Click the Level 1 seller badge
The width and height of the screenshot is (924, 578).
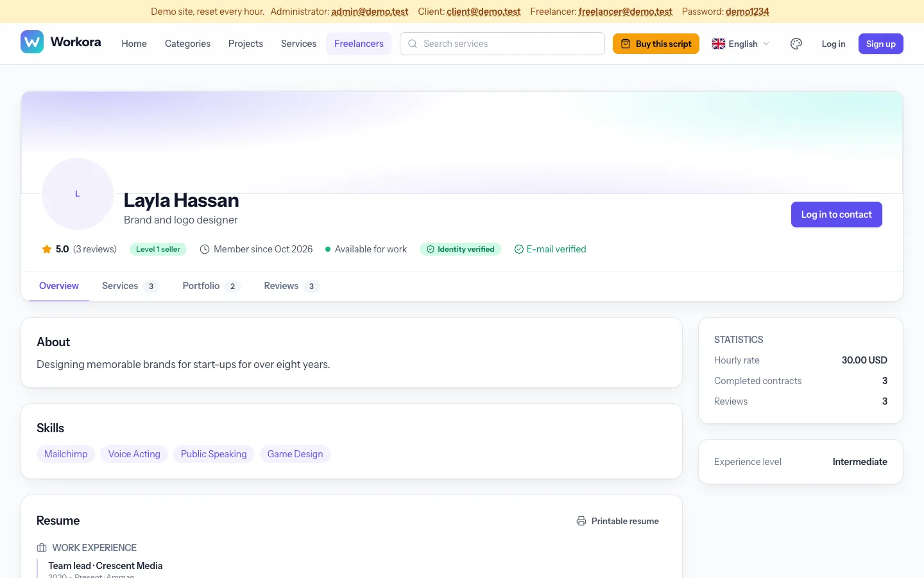pyautogui.click(x=158, y=249)
